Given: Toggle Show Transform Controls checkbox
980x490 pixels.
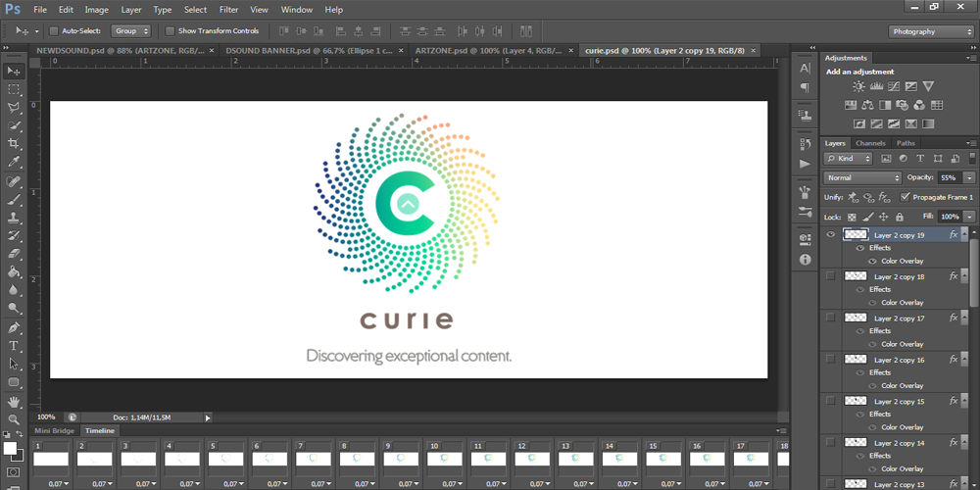Looking at the screenshot, I should [x=170, y=31].
